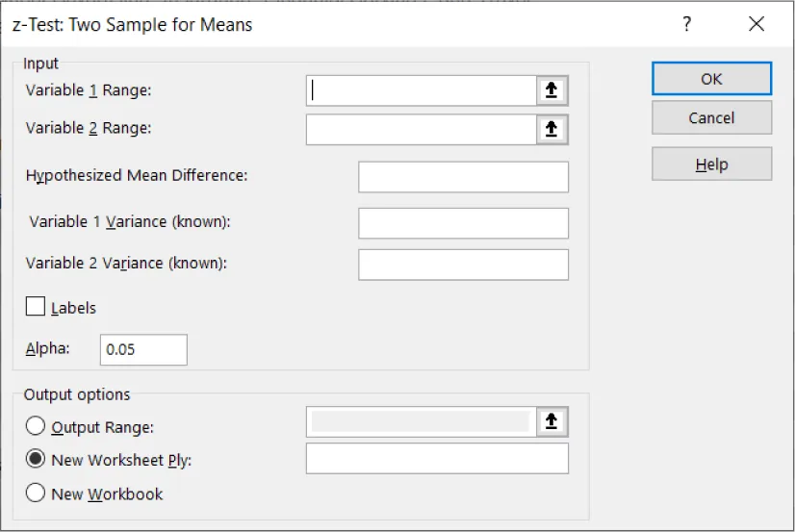Close the z-Test dialog with the X
Screen dimensions: 795x532
[757, 25]
